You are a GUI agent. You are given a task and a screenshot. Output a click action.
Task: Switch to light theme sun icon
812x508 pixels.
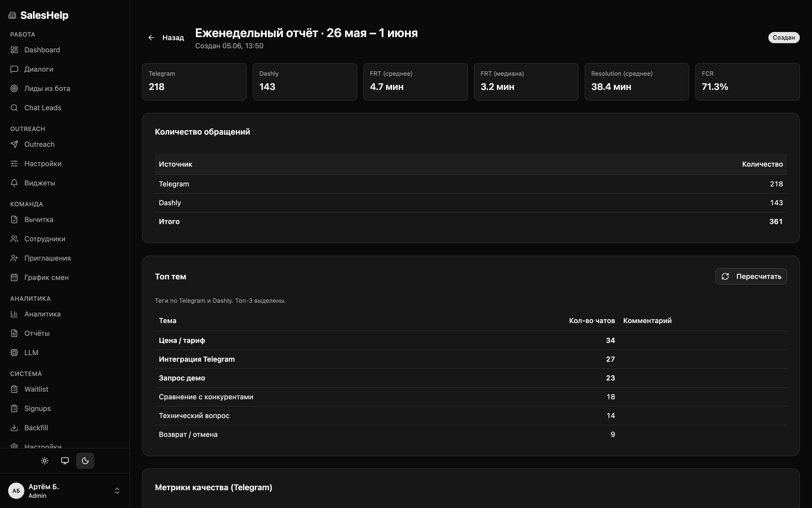[45, 461]
